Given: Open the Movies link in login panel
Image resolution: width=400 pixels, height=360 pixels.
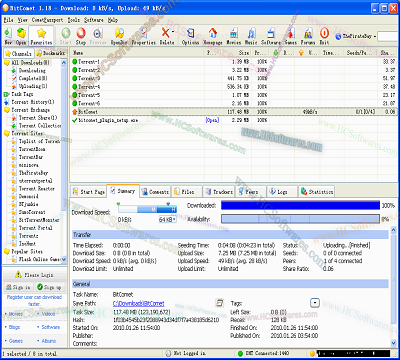Looking at the screenshot, I should pos(15,314).
